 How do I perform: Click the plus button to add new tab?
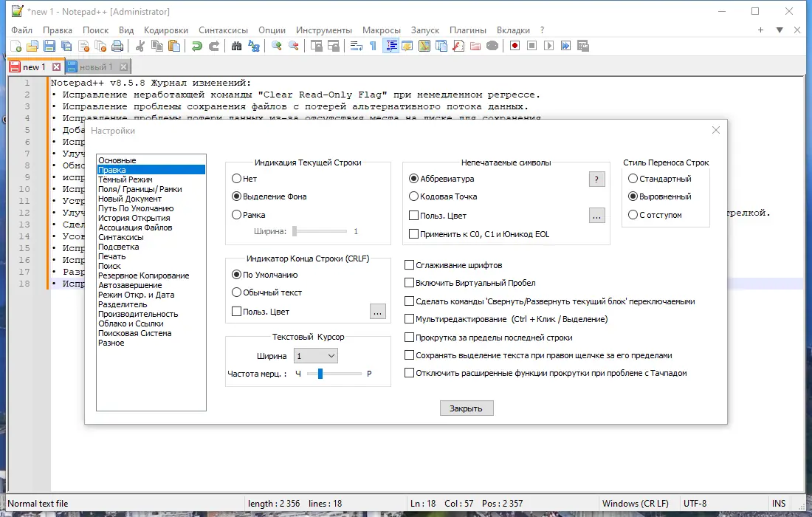[760, 30]
